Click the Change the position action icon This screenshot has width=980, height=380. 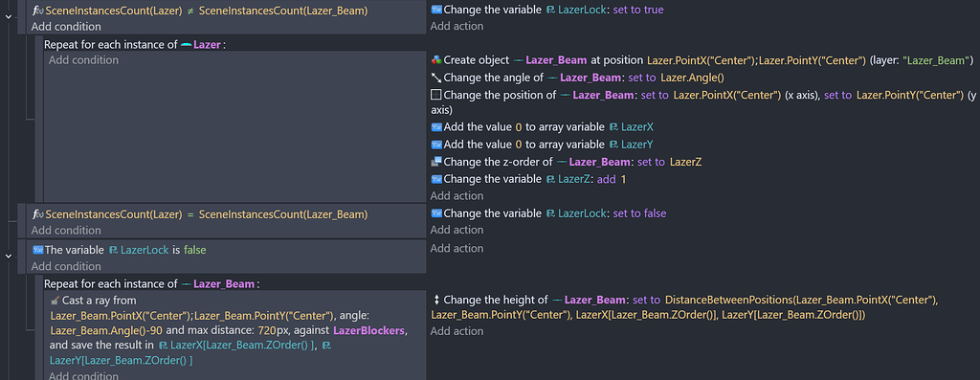click(x=436, y=95)
